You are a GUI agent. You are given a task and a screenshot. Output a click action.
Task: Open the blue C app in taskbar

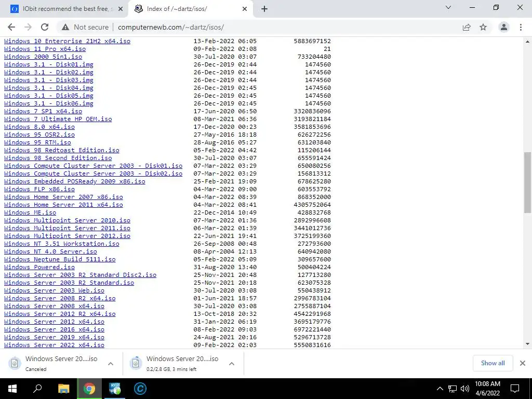[x=140, y=389]
